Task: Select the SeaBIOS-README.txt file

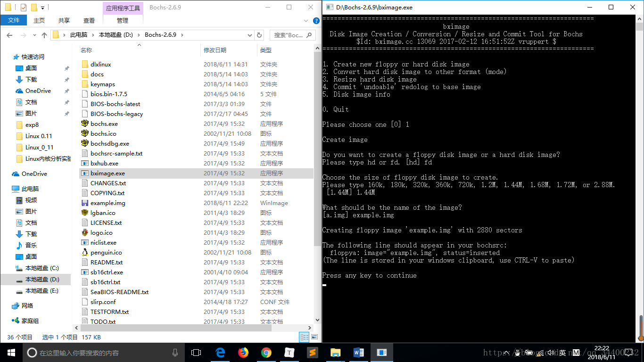Action: [120, 292]
